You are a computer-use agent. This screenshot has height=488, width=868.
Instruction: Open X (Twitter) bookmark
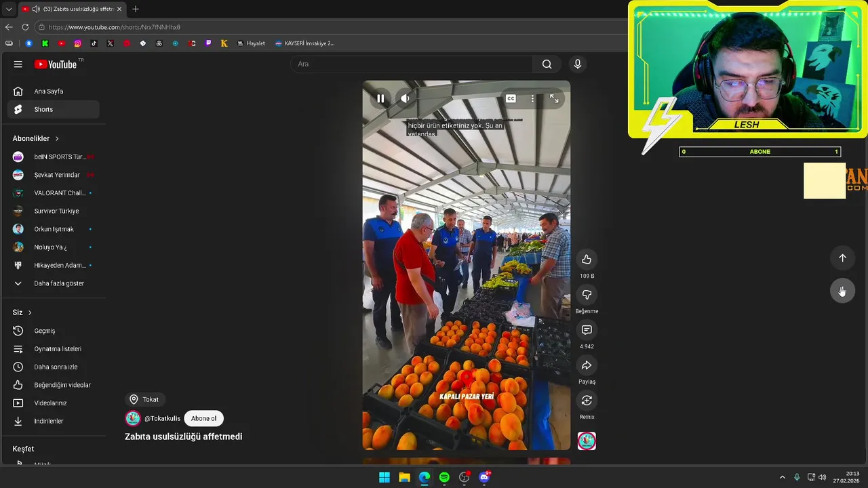(x=110, y=43)
